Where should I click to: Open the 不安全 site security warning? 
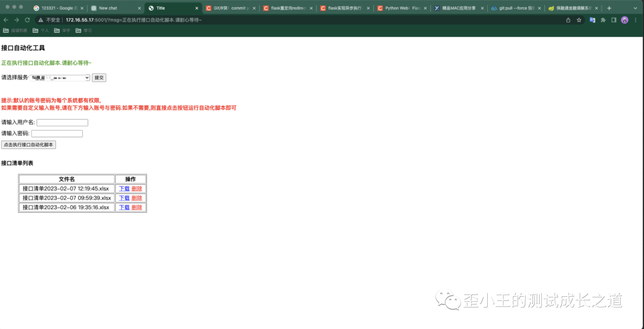pyautogui.click(x=50, y=20)
